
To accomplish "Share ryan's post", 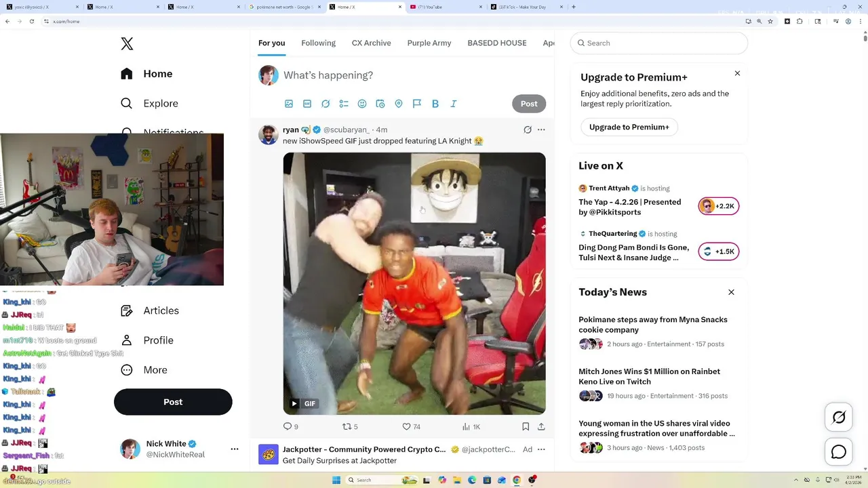I will (x=541, y=426).
